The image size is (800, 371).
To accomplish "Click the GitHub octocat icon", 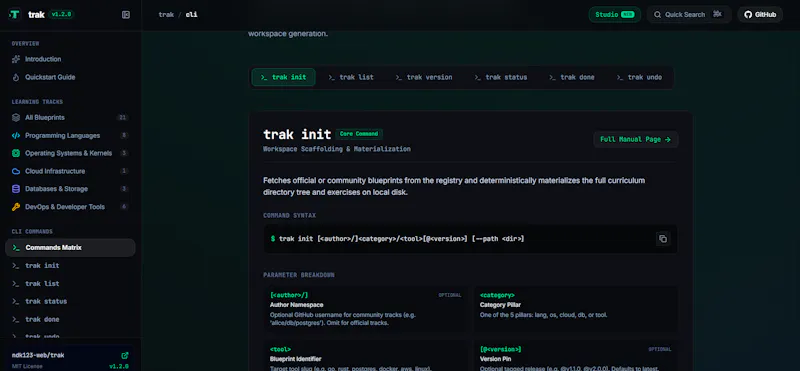I will point(748,15).
